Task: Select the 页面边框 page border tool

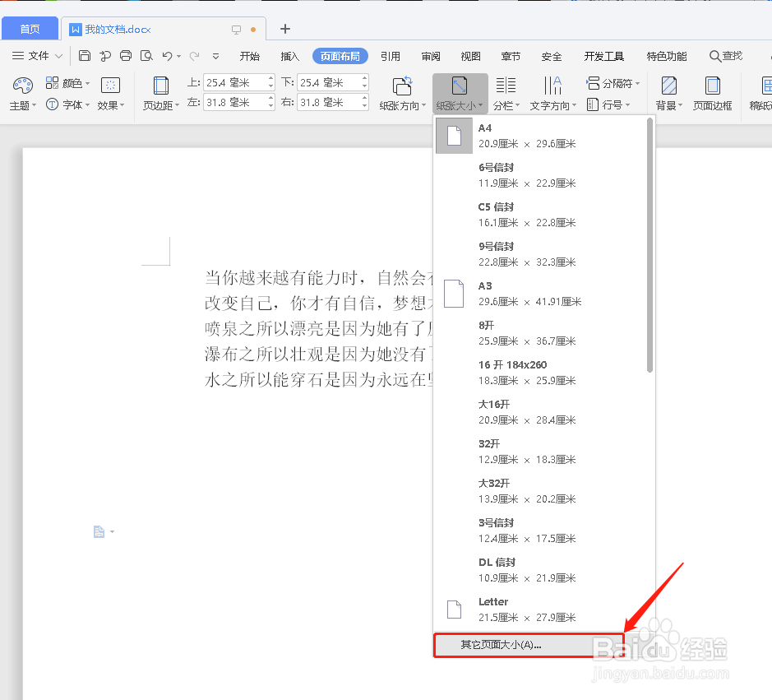Action: (x=712, y=90)
